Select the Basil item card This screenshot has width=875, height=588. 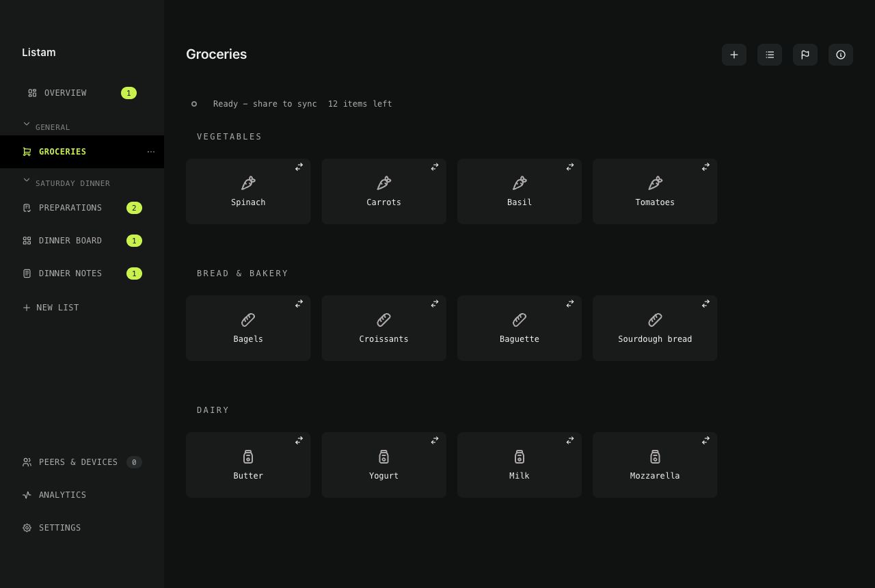pos(520,191)
